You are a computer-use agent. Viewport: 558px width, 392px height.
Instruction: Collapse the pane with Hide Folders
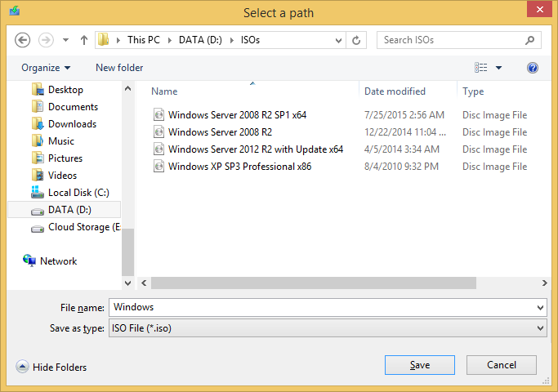51,367
